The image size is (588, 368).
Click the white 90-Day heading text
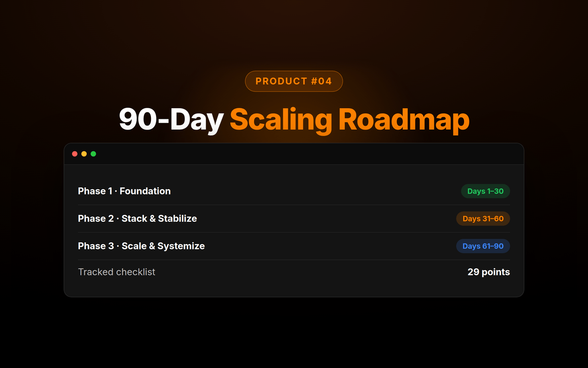[171, 120]
